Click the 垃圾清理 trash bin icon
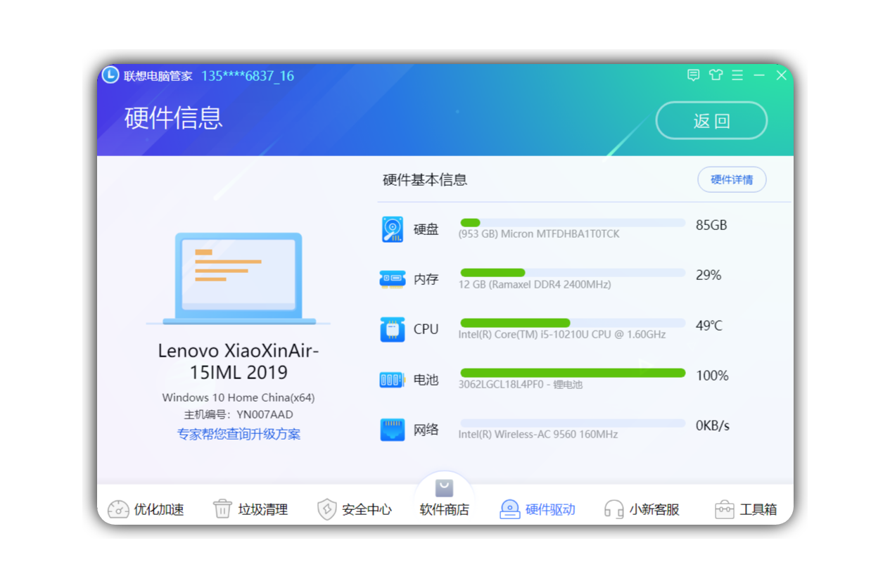This screenshot has height=588, width=890. click(x=222, y=509)
